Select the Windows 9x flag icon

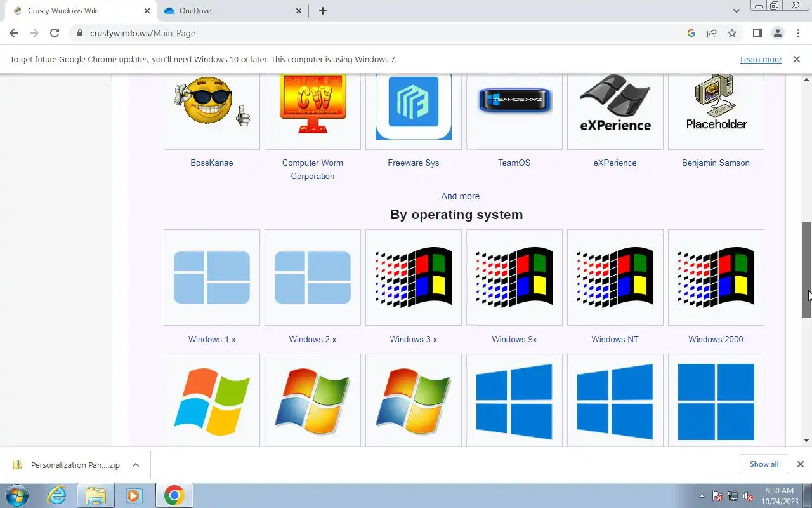(x=514, y=277)
